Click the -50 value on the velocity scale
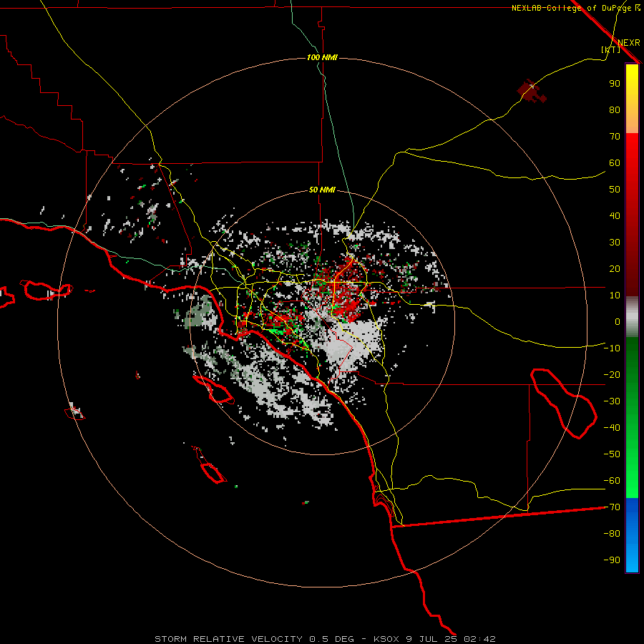644x644 pixels. pyautogui.click(x=612, y=454)
